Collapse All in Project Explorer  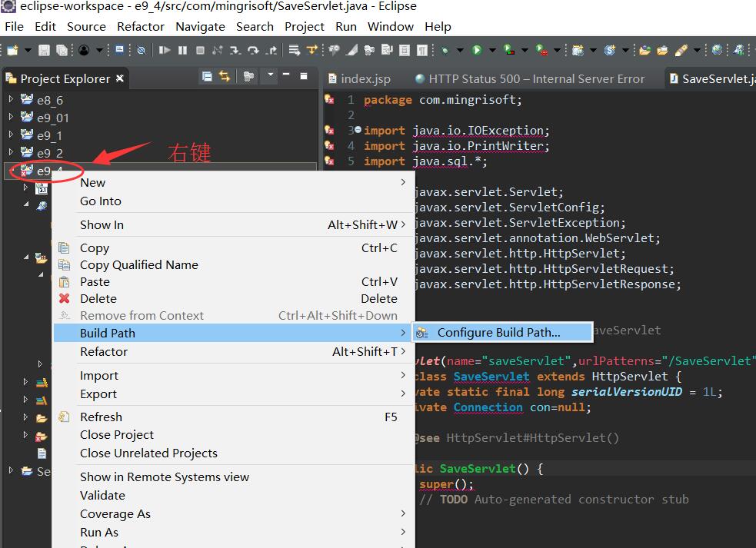[x=207, y=76]
